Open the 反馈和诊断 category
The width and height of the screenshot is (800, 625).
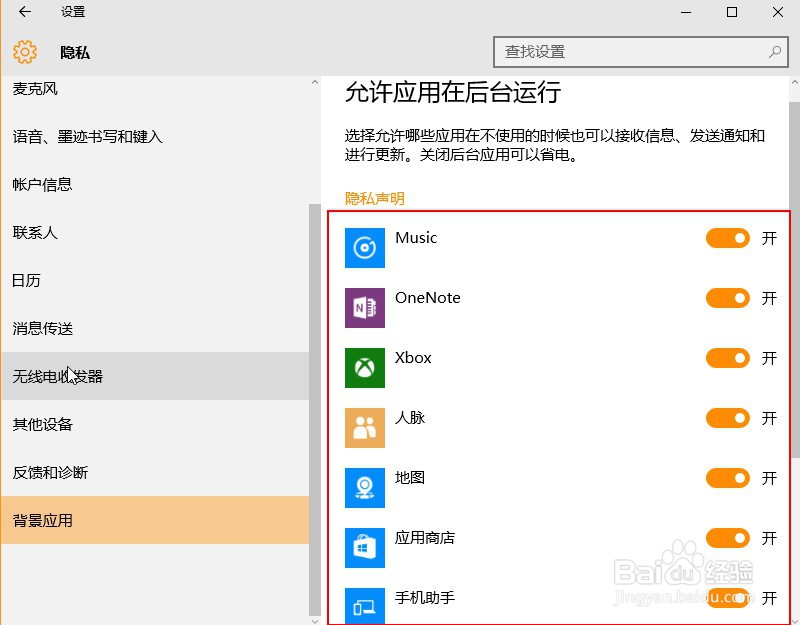pyautogui.click(x=155, y=472)
